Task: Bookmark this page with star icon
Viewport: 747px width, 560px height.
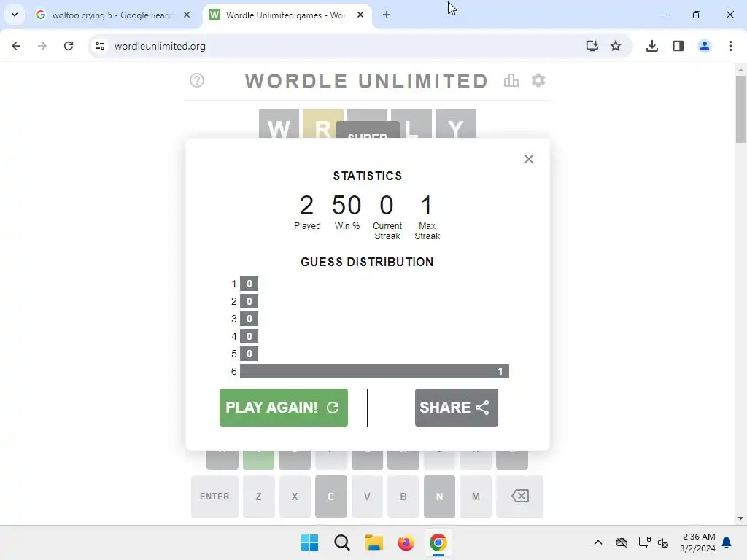Action: (x=616, y=46)
